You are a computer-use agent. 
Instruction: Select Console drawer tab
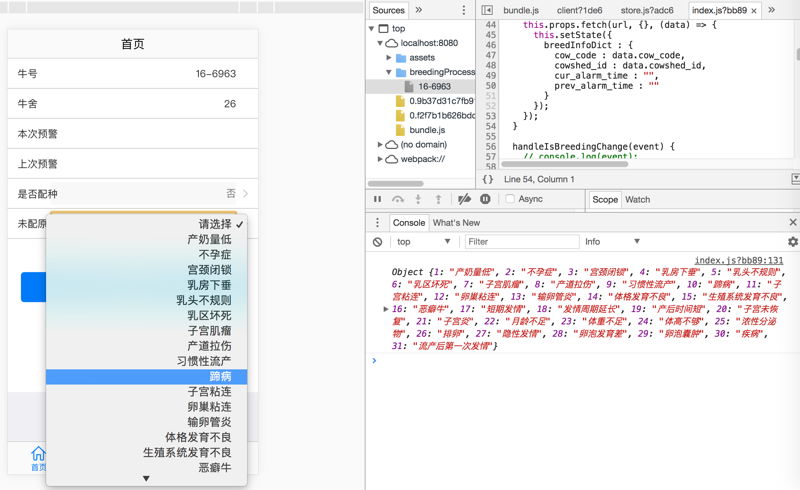(409, 223)
